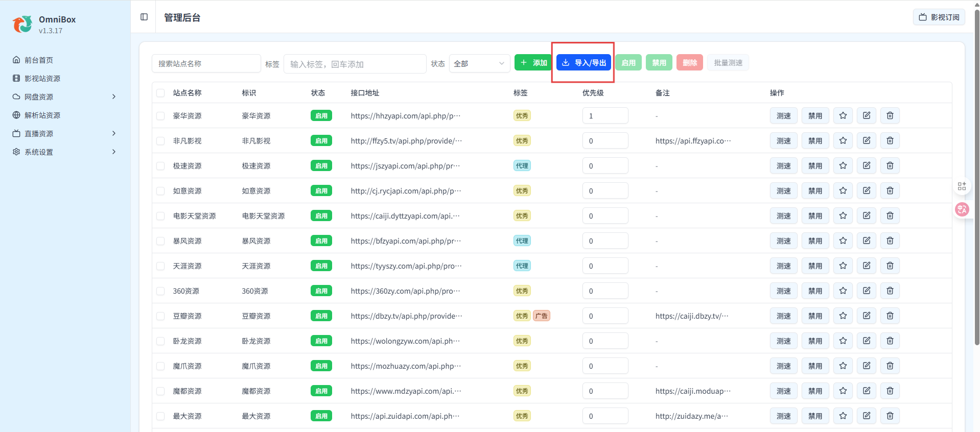
Task: Star the 豪华资源 row
Action: pyautogui.click(x=843, y=116)
